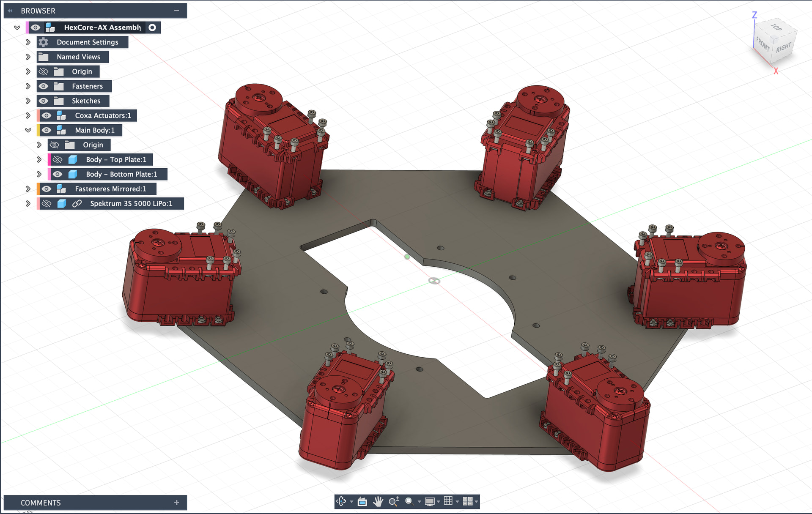Click BROWSER panel double-arrow collapse icon
This screenshot has width=812, height=514.
tap(10, 11)
